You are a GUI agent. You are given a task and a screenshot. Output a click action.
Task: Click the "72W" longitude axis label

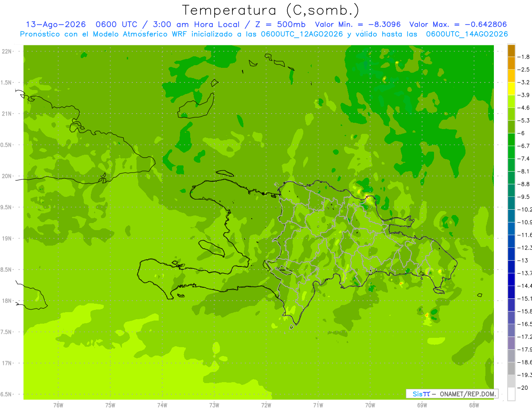(x=266, y=405)
